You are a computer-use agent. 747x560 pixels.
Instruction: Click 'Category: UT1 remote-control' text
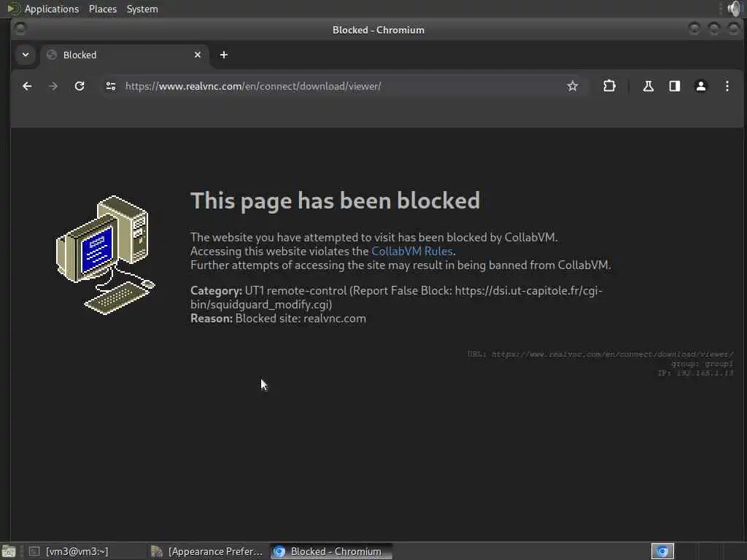click(268, 290)
